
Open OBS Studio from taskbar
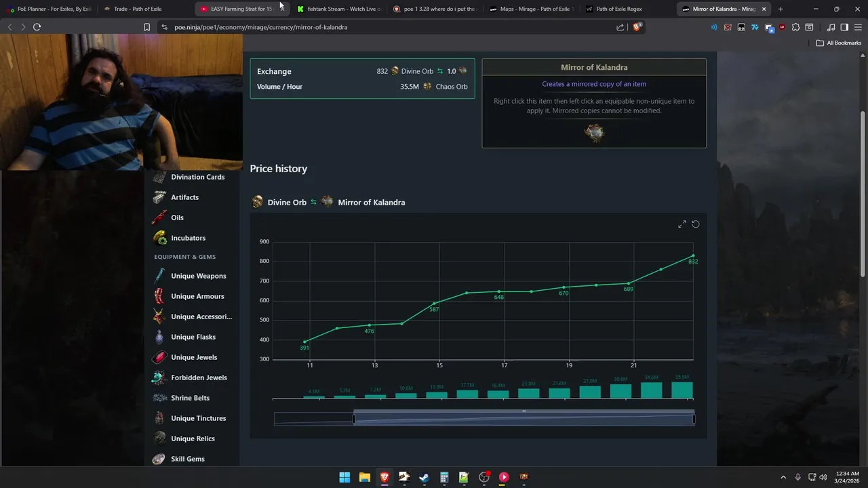point(484,477)
